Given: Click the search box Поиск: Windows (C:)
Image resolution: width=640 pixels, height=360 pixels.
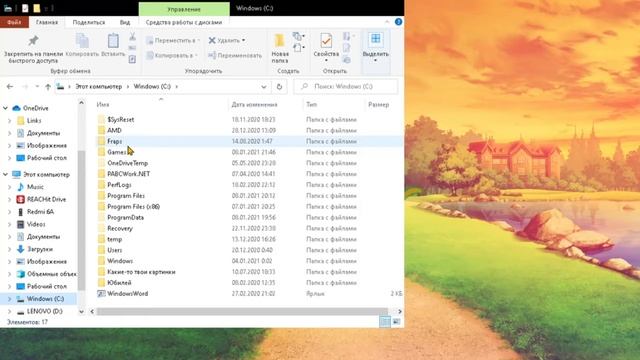Looking at the screenshot, I should (345, 87).
